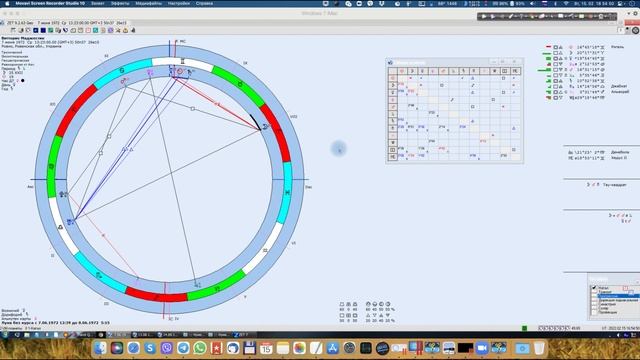Image resolution: width=640 pixels, height=360 pixels.
Task: Toggle the Натал checkbox in chart list
Action: (x=594, y=288)
